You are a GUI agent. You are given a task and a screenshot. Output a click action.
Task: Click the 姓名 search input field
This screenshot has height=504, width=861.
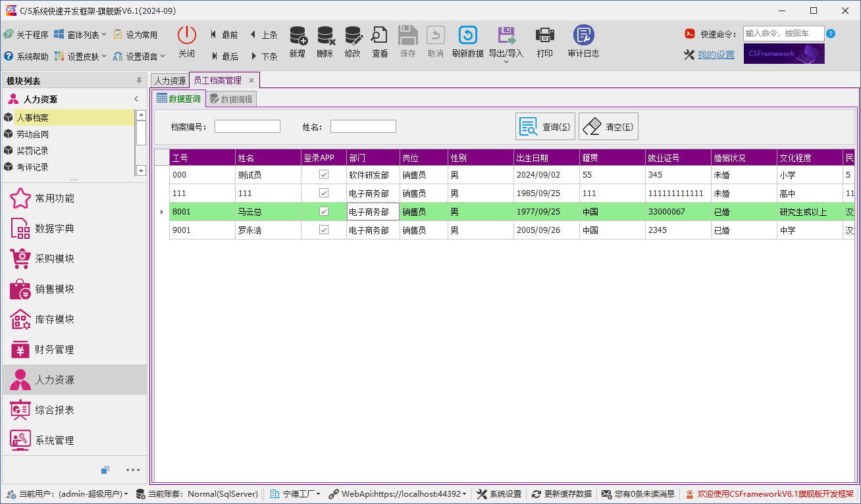click(363, 126)
